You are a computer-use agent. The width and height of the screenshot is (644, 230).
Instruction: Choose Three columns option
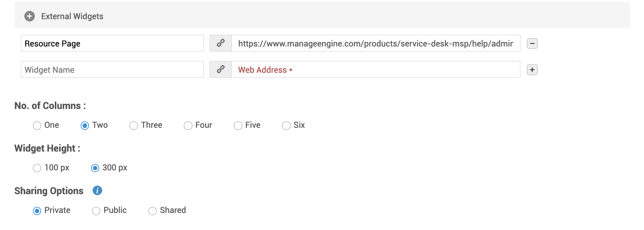pyautogui.click(x=134, y=126)
